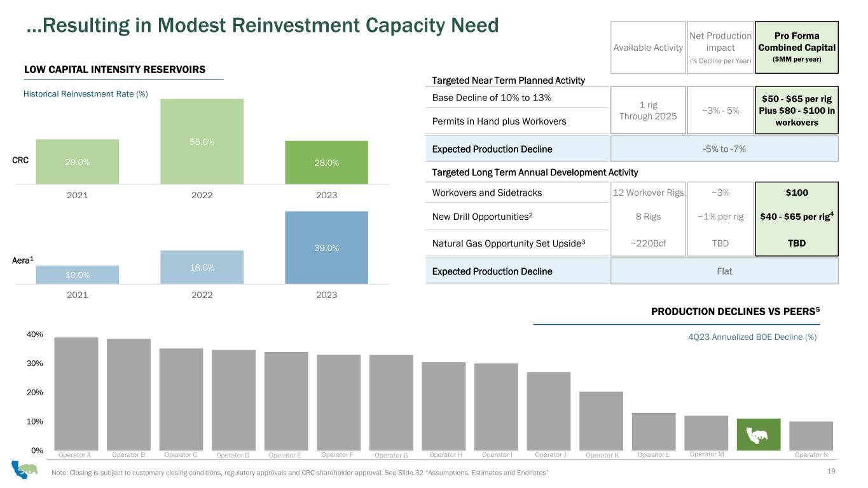This screenshot has width=868, height=488.
Task: Click the 'Available Activity' column header
Action: point(648,47)
